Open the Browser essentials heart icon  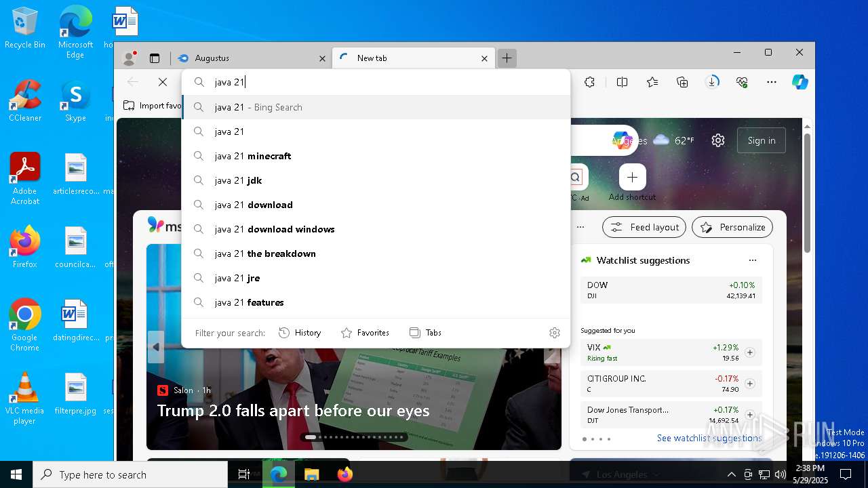742,82
